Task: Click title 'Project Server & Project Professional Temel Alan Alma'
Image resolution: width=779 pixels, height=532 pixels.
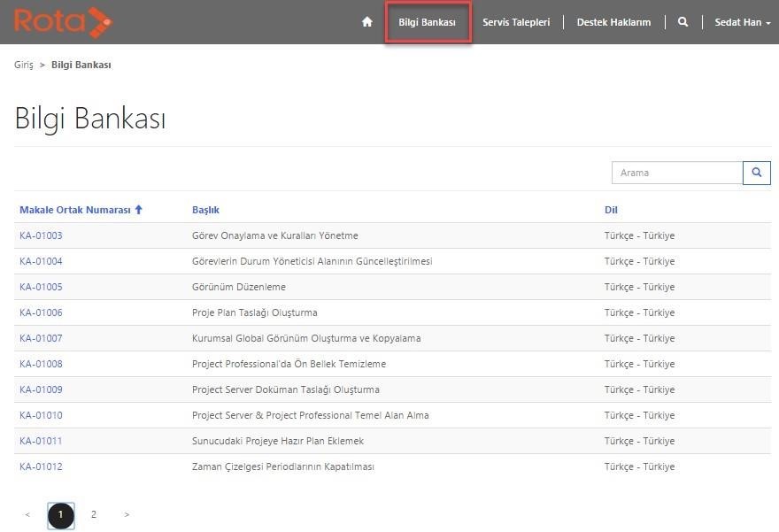Action: [311, 415]
